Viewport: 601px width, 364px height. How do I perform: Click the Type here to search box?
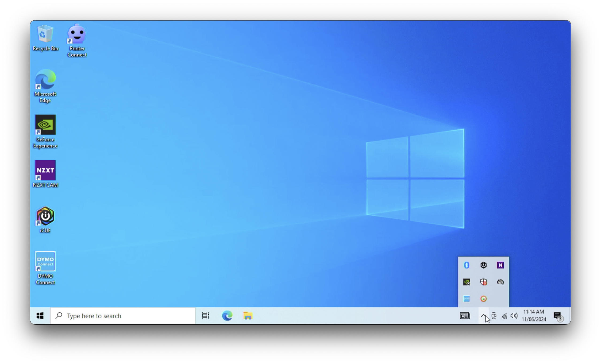(x=123, y=316)
